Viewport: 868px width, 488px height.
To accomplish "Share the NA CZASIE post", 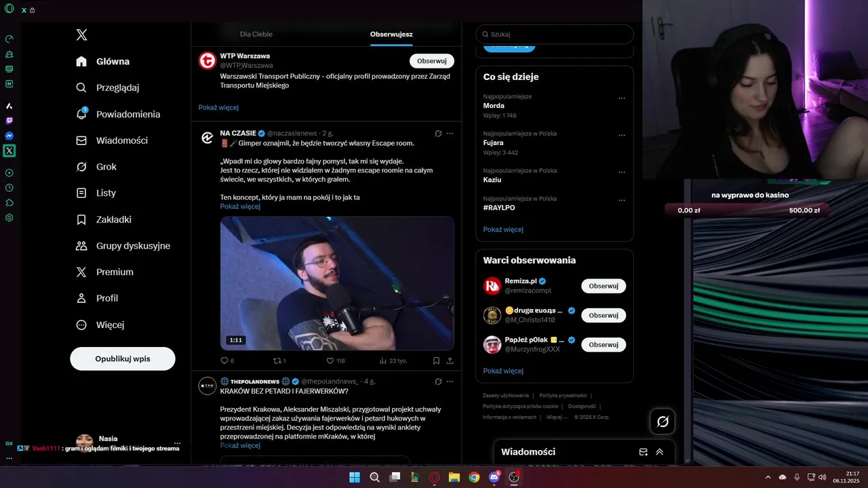I will 450,361.
